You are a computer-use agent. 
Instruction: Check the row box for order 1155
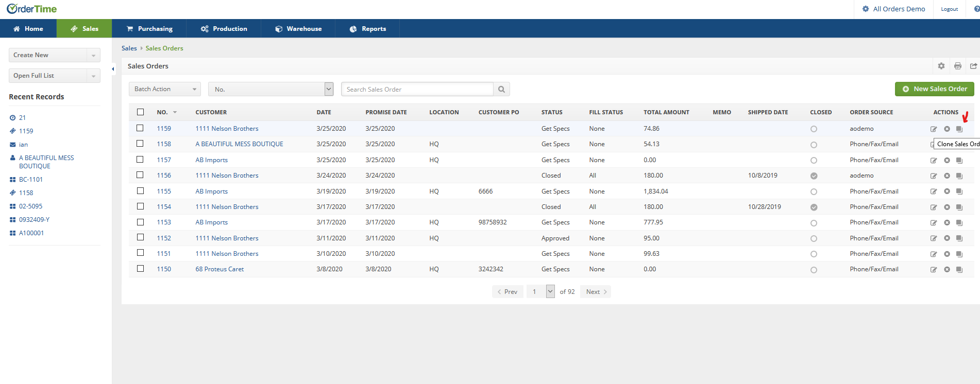pos(140,190)
